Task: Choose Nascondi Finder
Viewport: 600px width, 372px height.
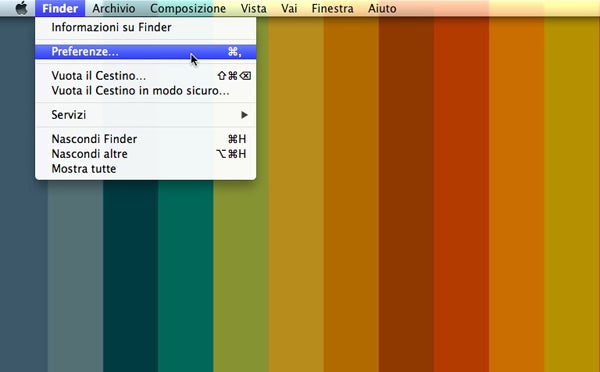Action: (145, 139)
